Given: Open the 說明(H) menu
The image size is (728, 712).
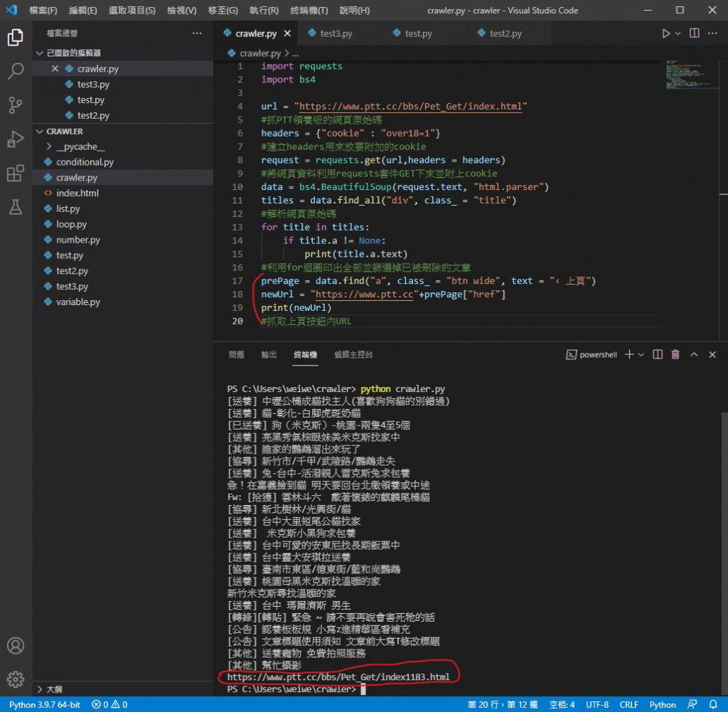Looking at the screenshot, I should click(x=354, y=10).
